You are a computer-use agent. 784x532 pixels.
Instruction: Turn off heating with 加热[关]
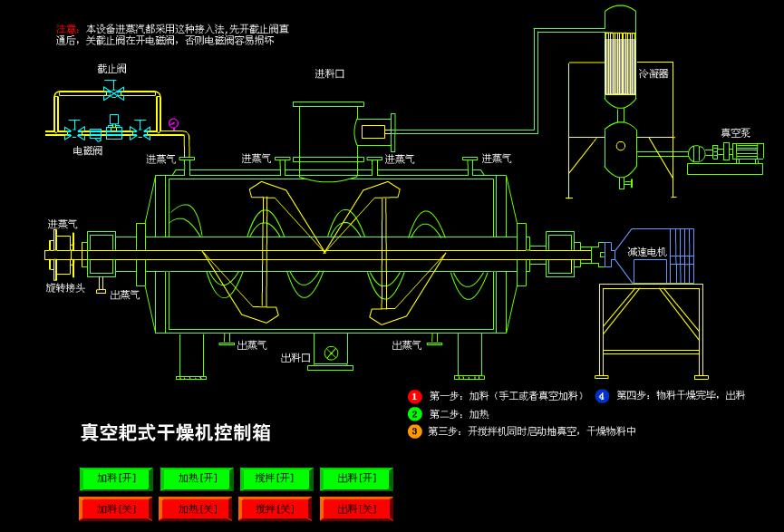[196, 509]
